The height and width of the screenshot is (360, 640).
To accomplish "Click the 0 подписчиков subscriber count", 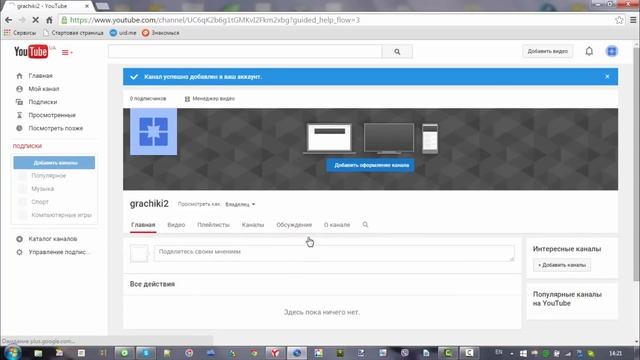I will [x=148, y=99].
